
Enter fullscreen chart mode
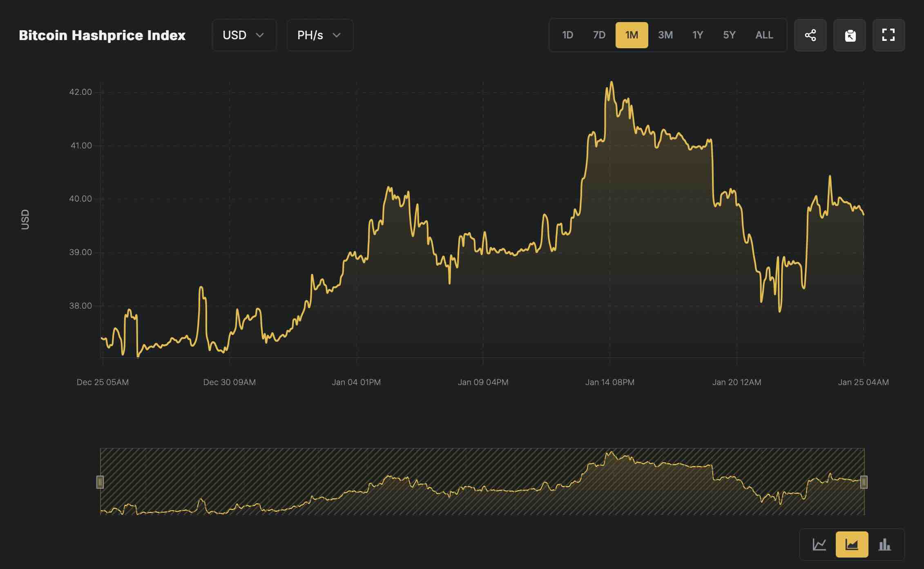(888, 35)
